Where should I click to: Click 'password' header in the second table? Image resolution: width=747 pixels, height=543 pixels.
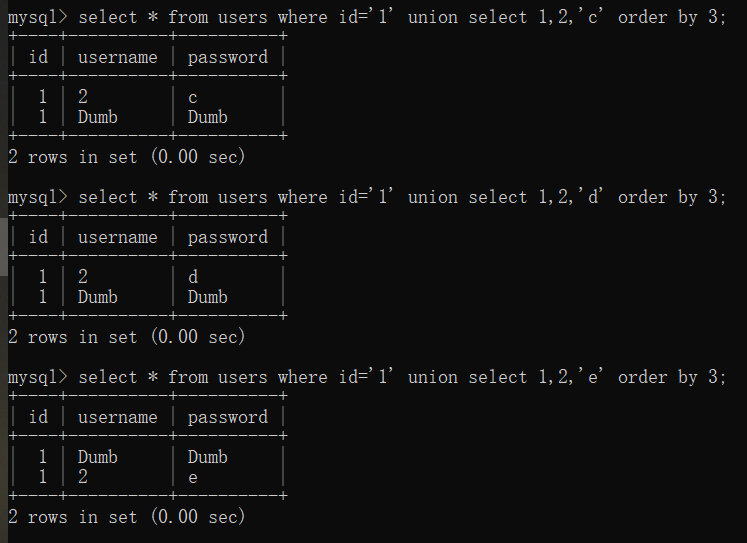pos(227,237)
